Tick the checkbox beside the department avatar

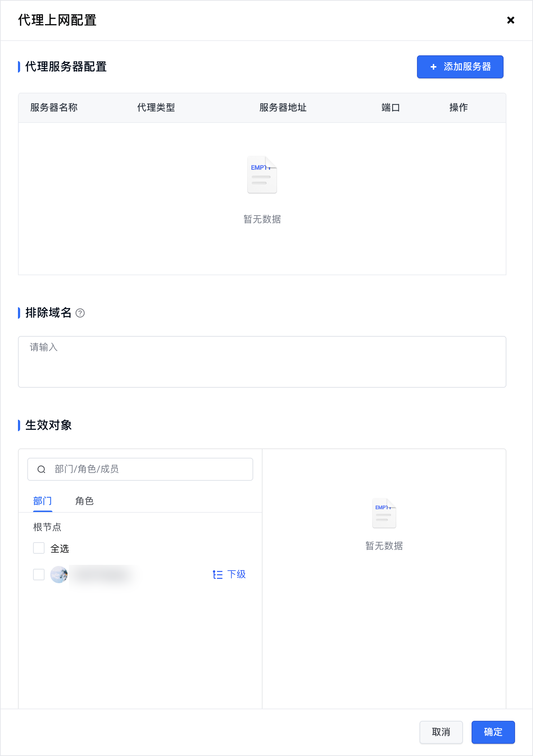39,575
